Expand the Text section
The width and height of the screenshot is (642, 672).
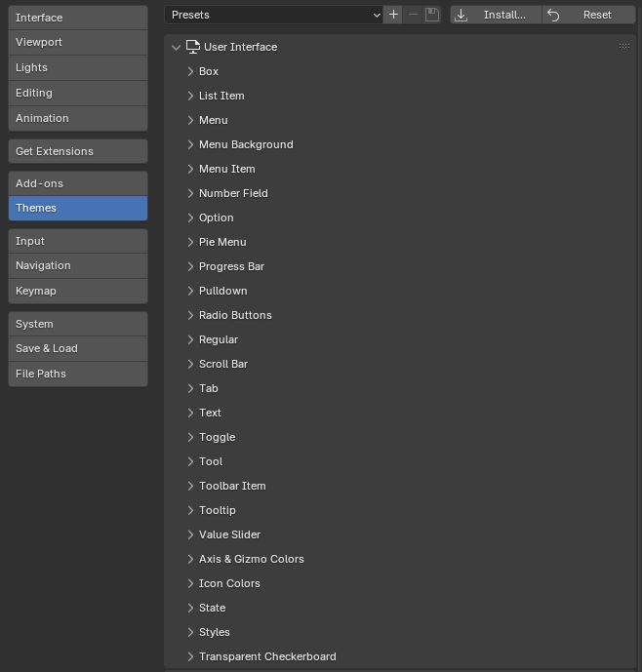tap(190, 414)
